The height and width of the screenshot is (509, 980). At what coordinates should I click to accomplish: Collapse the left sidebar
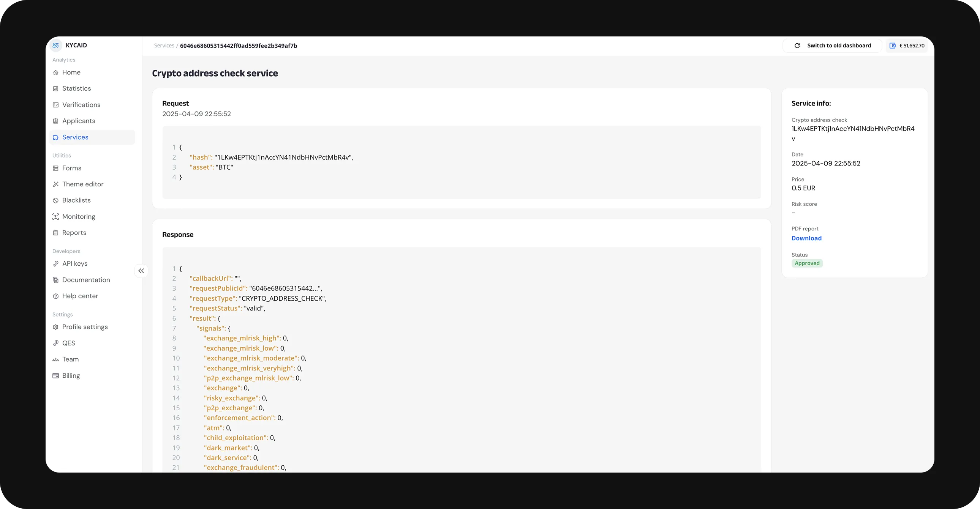point(141,271)
